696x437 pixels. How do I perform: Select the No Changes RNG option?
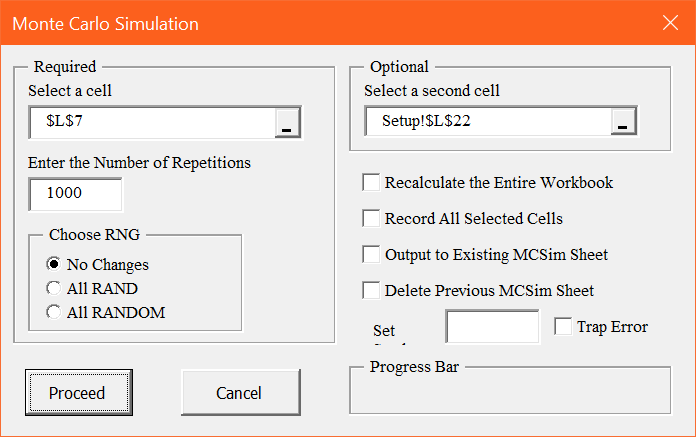pos(54,265)
